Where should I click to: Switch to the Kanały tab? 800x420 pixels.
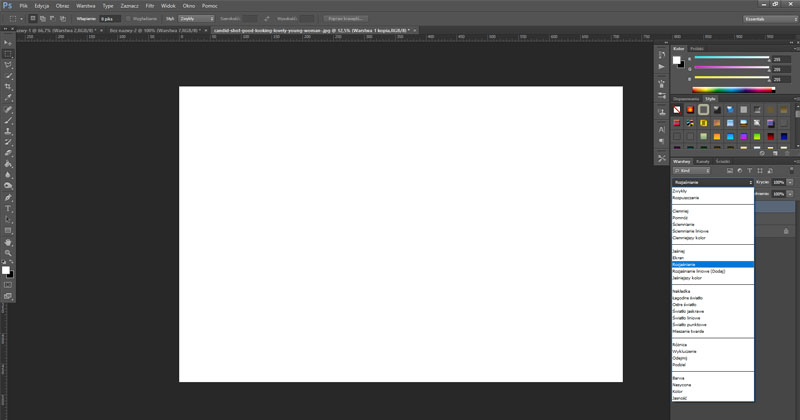tap(703, 161)
